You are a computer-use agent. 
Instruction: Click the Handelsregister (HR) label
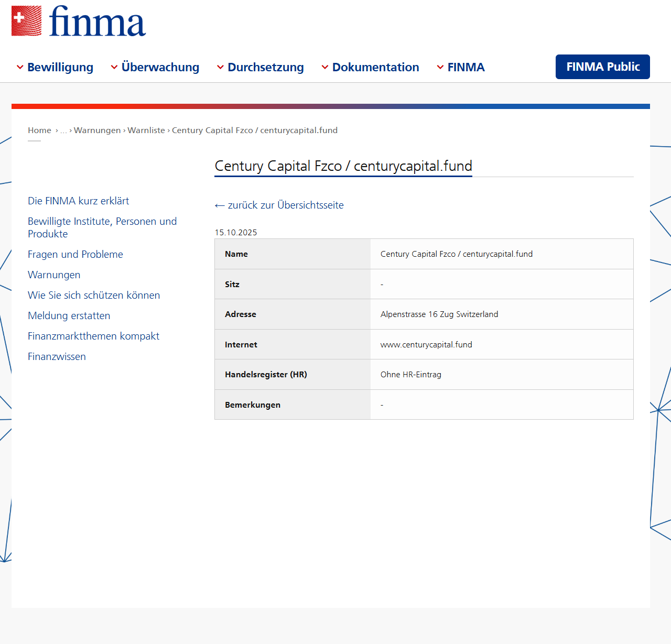266,375
